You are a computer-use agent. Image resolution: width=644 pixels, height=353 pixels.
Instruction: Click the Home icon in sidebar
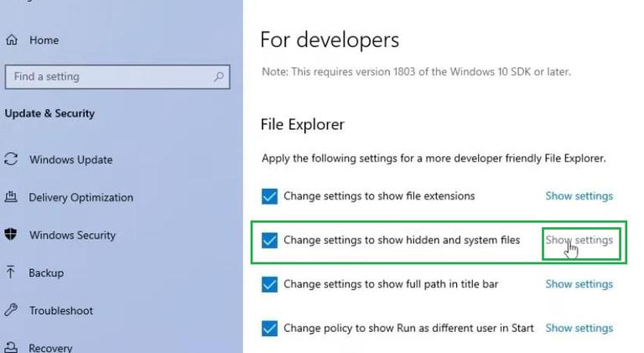click(11, 39)
